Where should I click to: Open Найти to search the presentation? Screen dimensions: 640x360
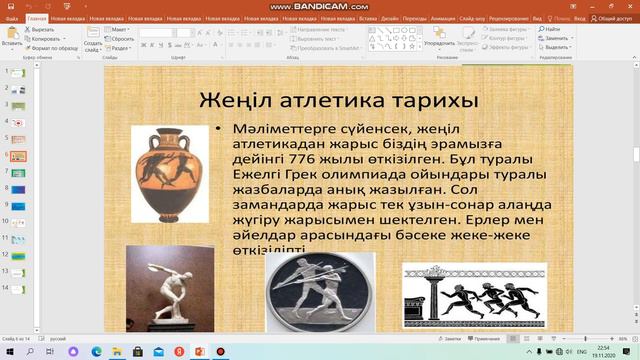549,29
